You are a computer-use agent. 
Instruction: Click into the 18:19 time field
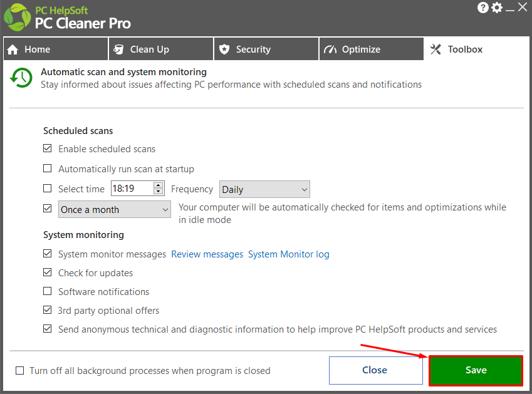(132, 188)
